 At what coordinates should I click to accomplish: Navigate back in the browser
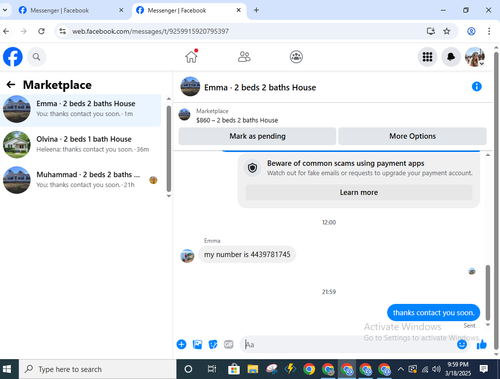(x=6, y=31)
